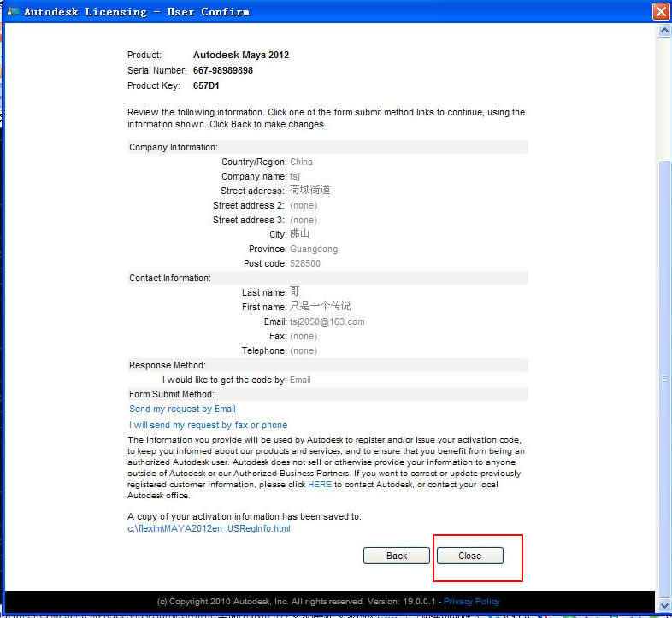
Task: Click the product key 657D1
Action: click(x=207, y=85)
